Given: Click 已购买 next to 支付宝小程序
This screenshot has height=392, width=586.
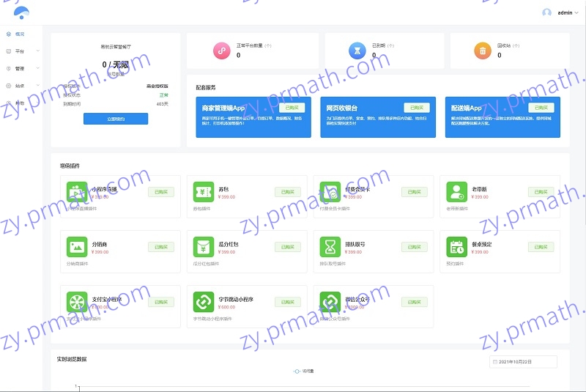Looking at the screenshot, I should pos(161,302).
